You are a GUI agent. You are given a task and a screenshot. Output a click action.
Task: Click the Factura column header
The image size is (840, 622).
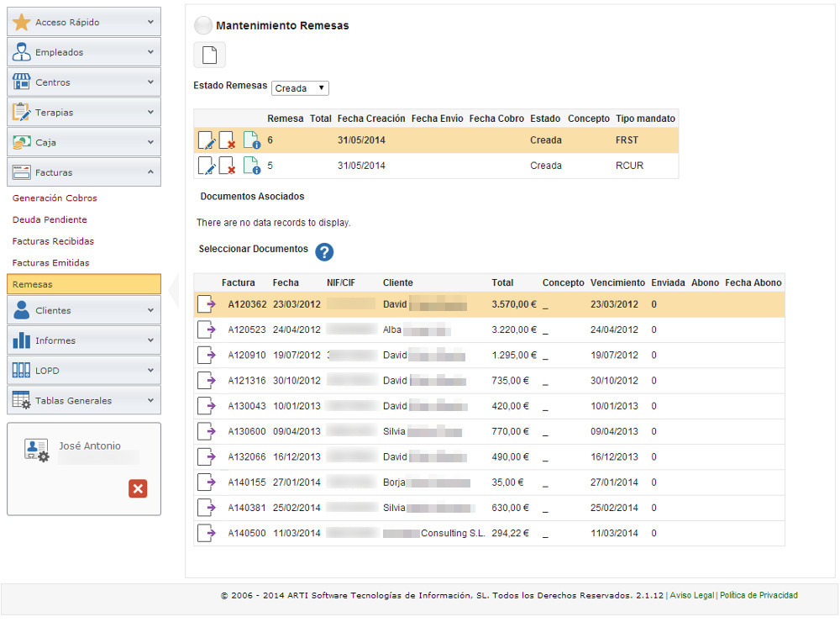pyautogui.click(x=239, y=282)
